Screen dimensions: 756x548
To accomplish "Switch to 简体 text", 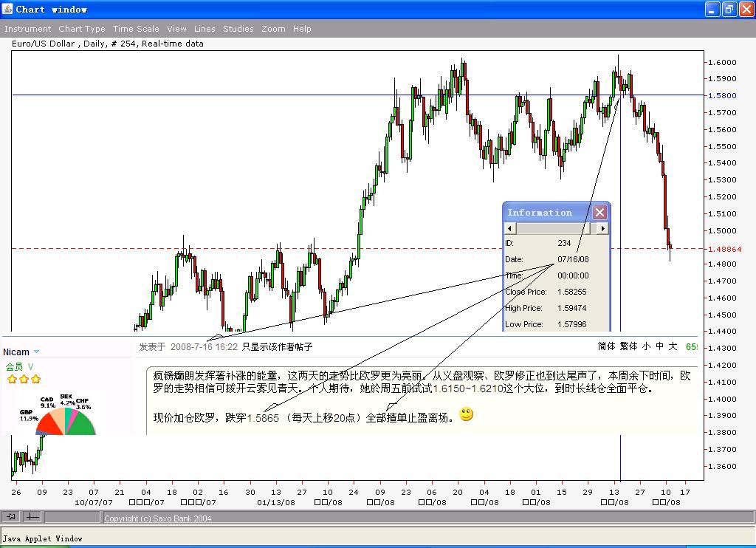I will point(606,346).
